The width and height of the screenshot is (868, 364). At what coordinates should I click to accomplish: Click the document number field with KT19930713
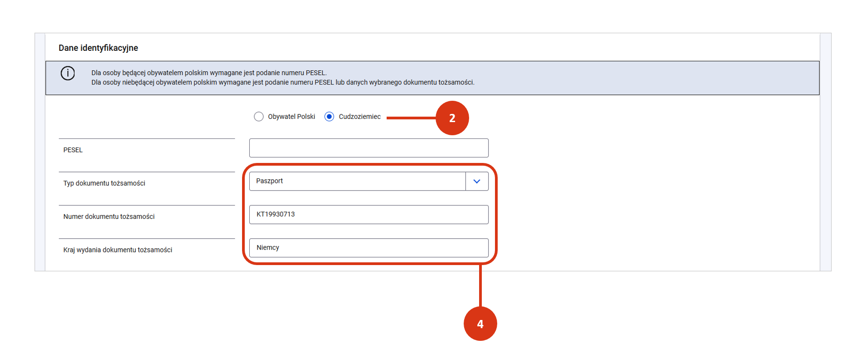pyautogui.click(x=369, y=214)
